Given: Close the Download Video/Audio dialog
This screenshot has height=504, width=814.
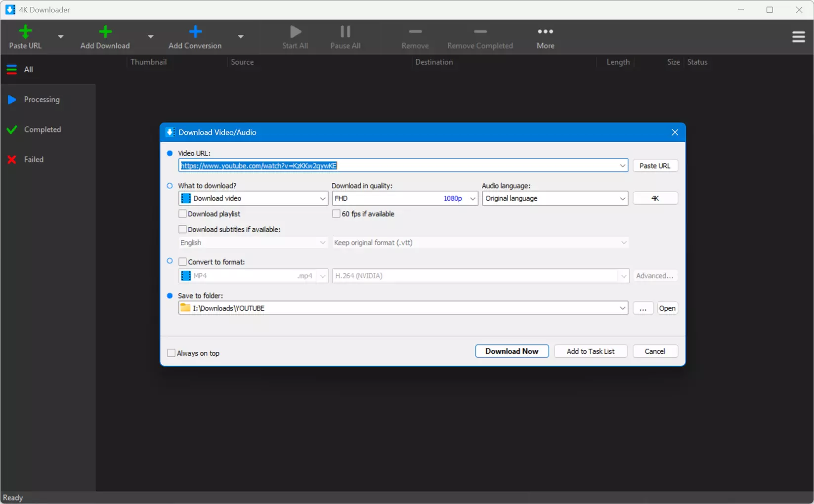Looking at the screenshot, I should 675,132.
